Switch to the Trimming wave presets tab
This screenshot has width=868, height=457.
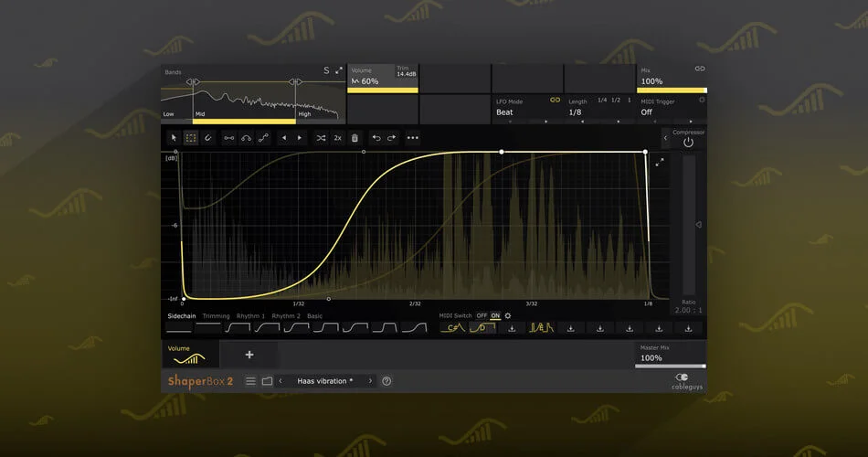pos(216,316)
